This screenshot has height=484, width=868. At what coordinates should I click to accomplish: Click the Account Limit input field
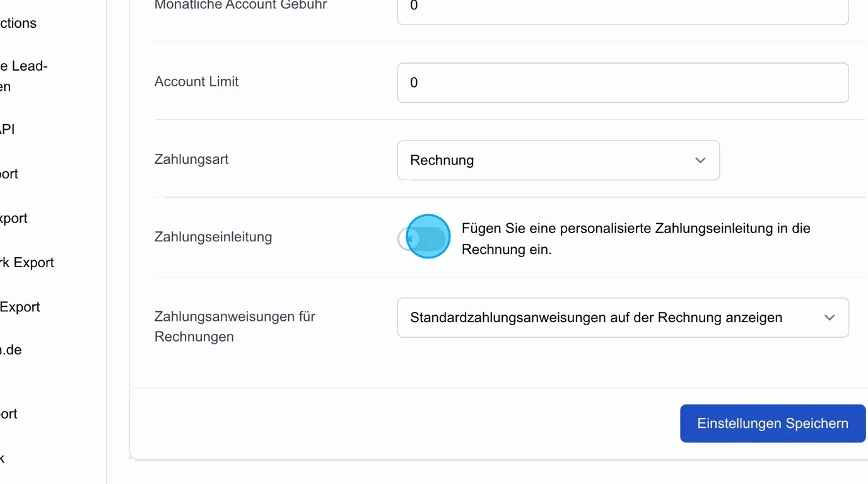click(x=623, y=83)
